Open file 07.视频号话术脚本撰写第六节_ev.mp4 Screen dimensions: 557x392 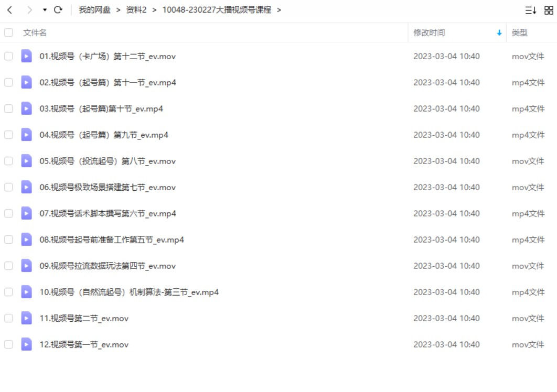pos(108,213)
